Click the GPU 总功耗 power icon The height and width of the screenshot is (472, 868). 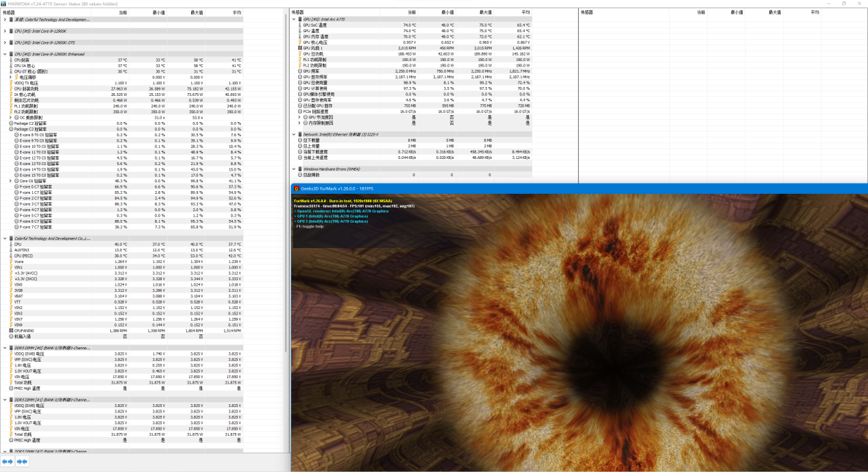point(300,53)
